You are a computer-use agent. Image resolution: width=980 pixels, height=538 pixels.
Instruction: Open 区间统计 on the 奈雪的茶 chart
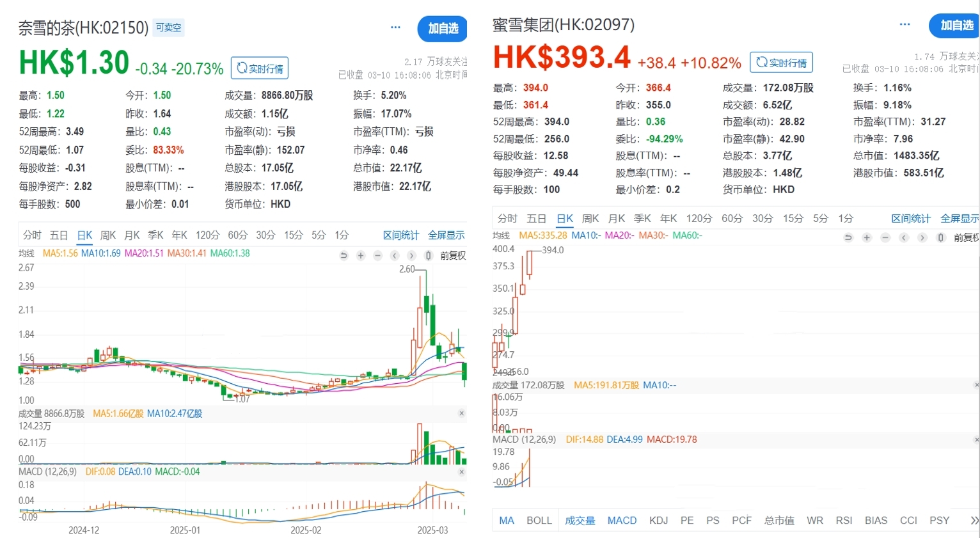[400, 235]
